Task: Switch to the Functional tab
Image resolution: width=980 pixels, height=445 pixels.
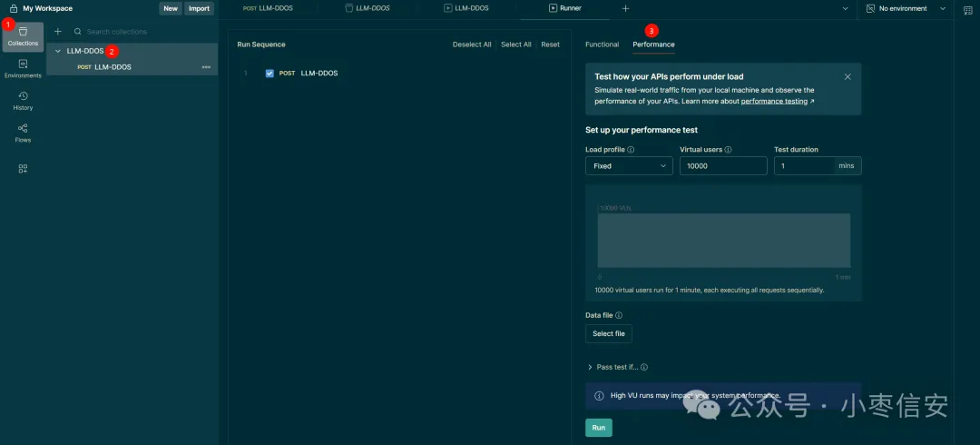Action: 602,44
